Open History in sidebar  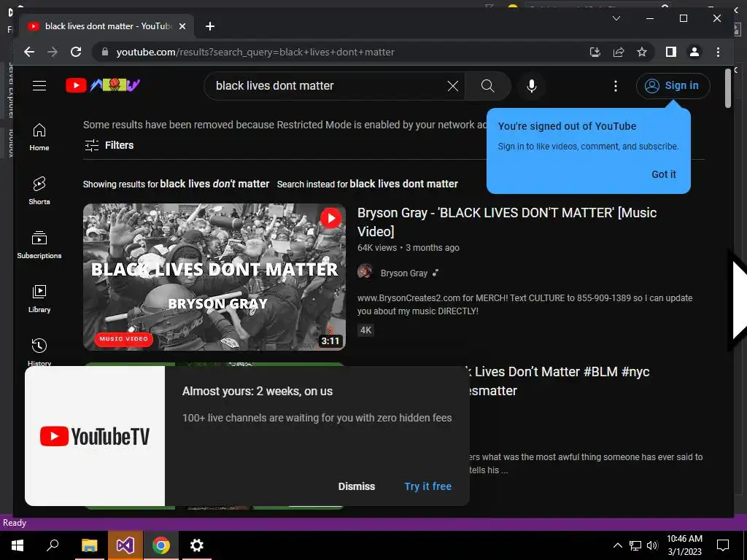click(39, 352)
